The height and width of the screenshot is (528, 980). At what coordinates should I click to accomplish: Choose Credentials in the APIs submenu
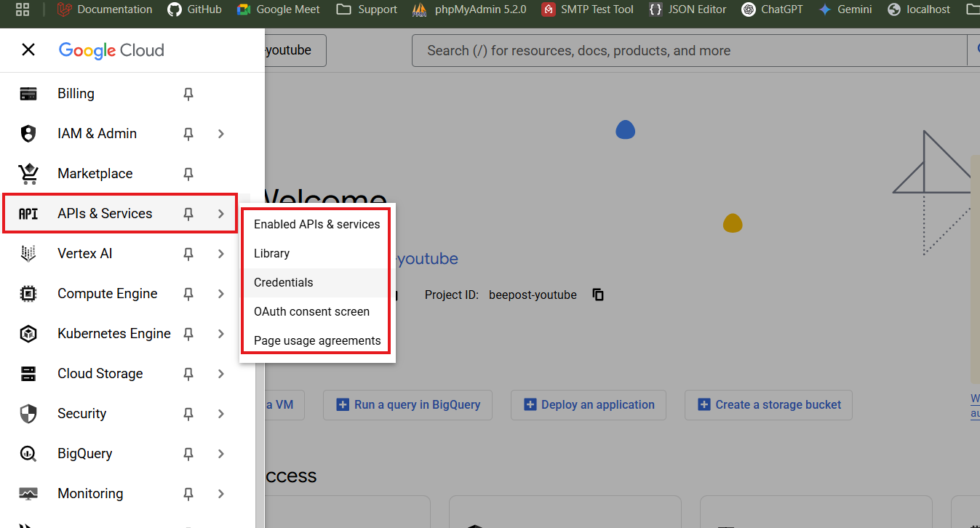click(x=317, y=282)
